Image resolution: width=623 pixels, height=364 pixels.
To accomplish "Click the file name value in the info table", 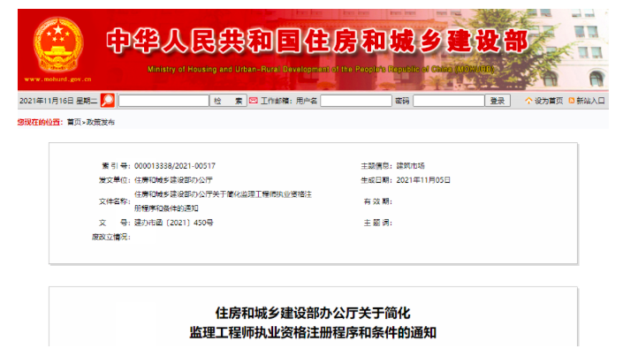I will click(223, 201).
